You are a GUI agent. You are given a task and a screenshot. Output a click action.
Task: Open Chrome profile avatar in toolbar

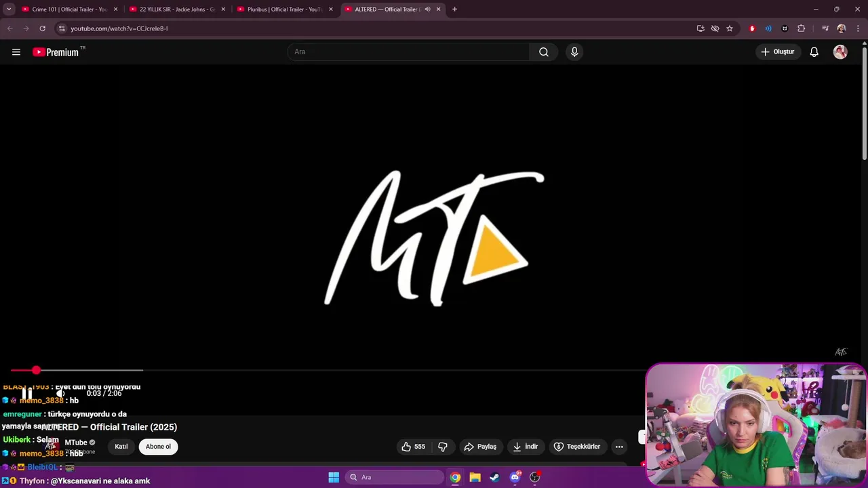[x=842, y=28]
